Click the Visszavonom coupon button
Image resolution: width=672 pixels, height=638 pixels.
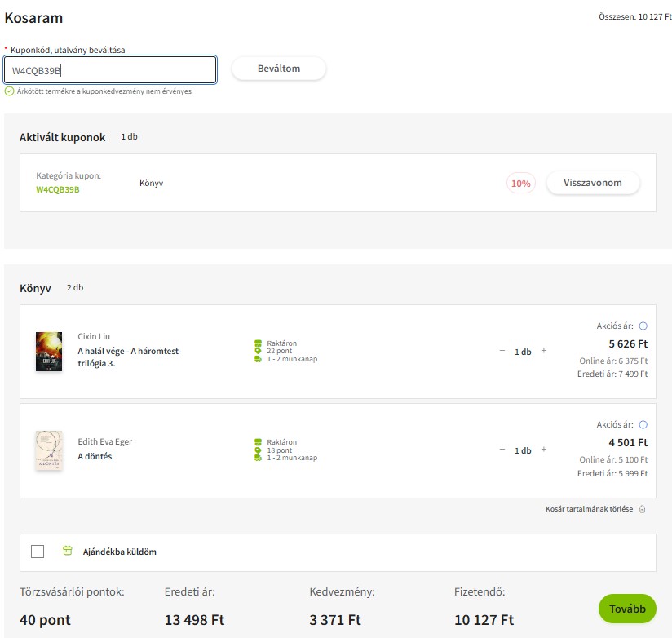pyautogui.click(x=593, y=183)
